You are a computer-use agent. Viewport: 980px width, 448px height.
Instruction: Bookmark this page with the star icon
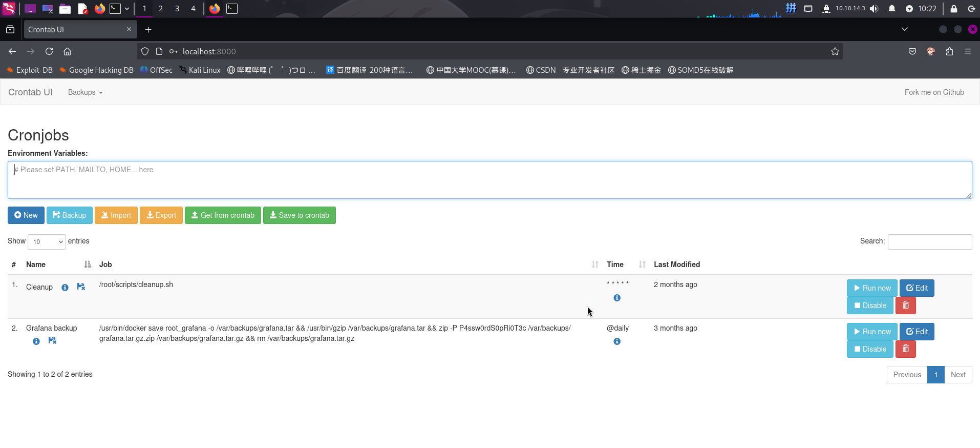(x=835, y=51)
